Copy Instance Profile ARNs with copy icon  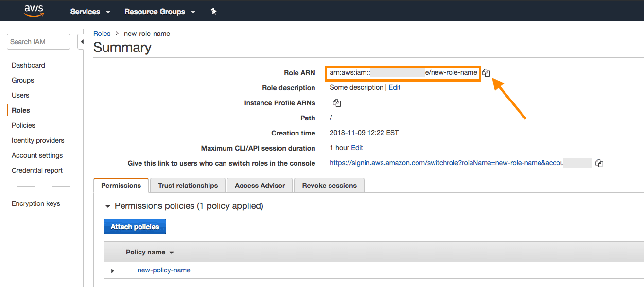(x=337, y=103)
